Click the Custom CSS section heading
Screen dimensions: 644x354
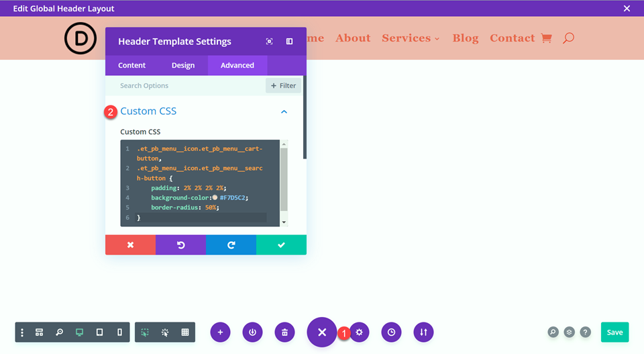tap(148, 111)
